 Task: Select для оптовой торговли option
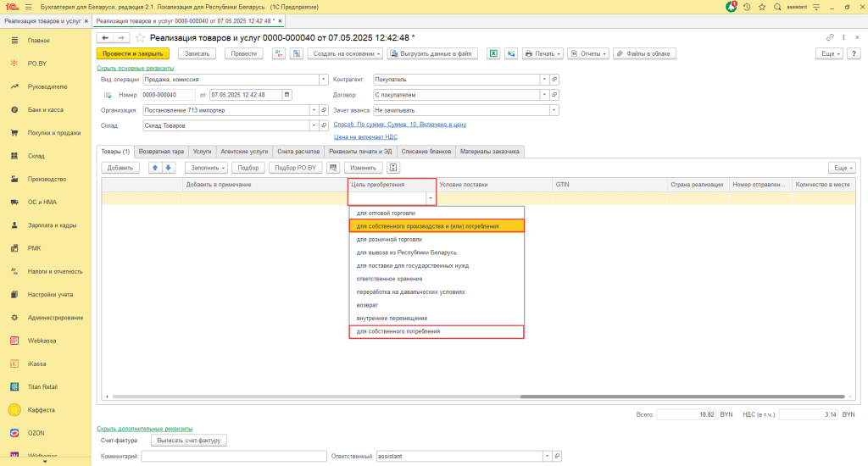pyautogui.click(x=437, y=213)
